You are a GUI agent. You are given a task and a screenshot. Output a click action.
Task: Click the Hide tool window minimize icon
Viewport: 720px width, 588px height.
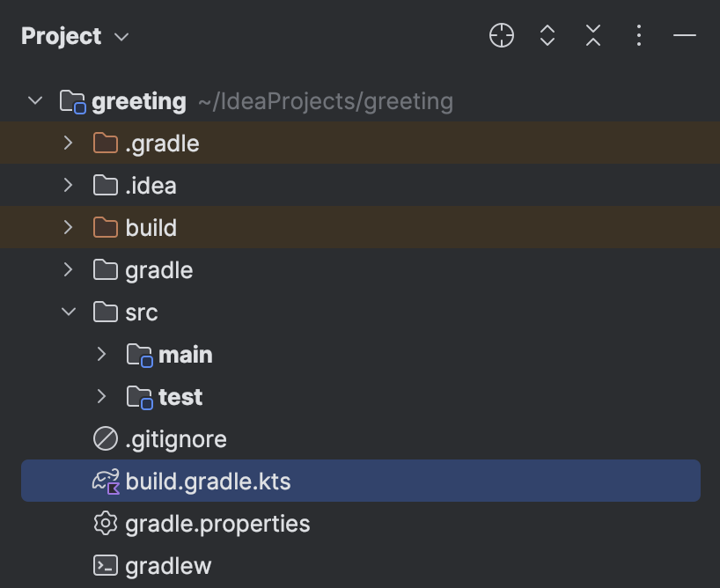point(684,36)
